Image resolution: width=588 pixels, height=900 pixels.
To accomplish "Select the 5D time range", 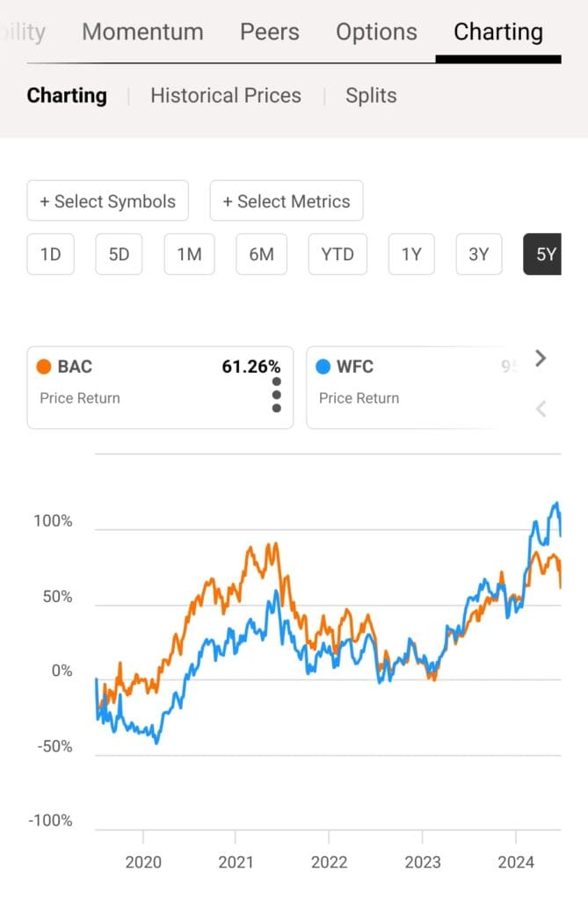I will [x=119, y=254].
